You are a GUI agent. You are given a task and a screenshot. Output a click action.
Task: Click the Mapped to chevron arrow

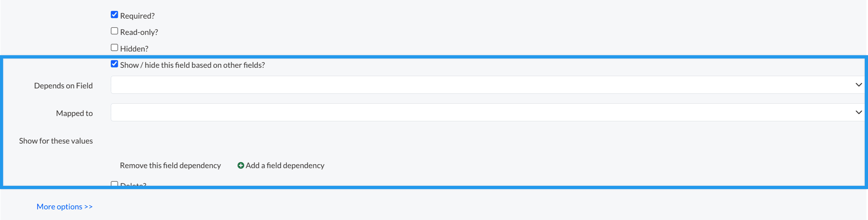(858, 113)
